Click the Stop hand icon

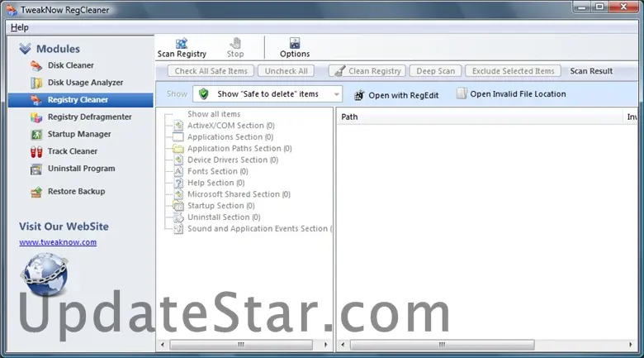(235, 43)
